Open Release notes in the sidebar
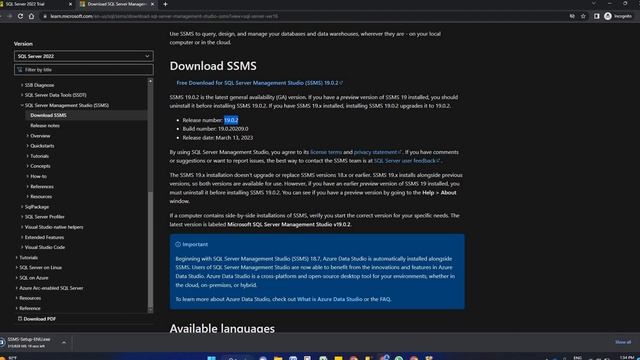The image size is (640, 360). coord(45,126)
